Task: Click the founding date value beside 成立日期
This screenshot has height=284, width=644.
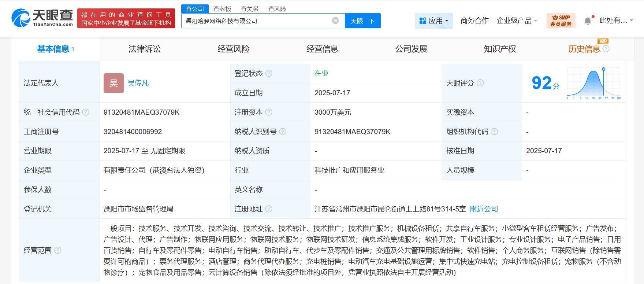Action: [332, 93]
